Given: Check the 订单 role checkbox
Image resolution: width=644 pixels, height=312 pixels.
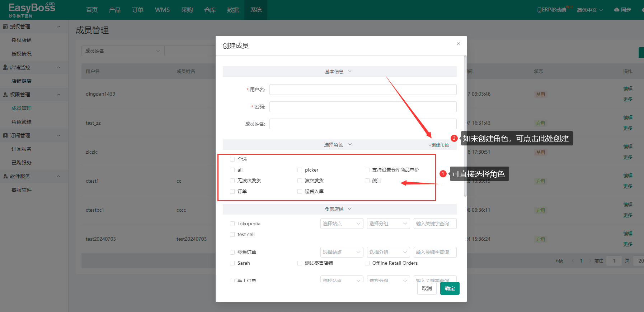Looking at the screenshot, I should (232, 192).
